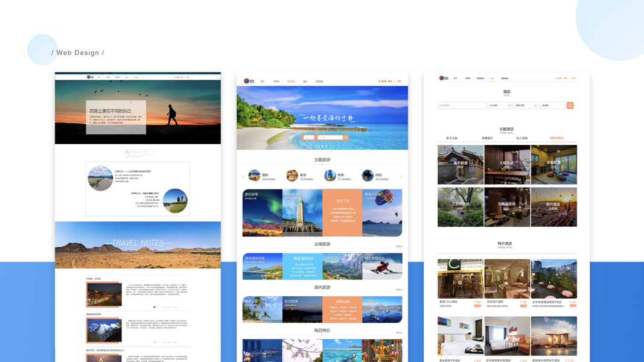This screenshot has width=644, height=362.
Task: Select the 私人海滩 hotel tab
Action: 521,138
